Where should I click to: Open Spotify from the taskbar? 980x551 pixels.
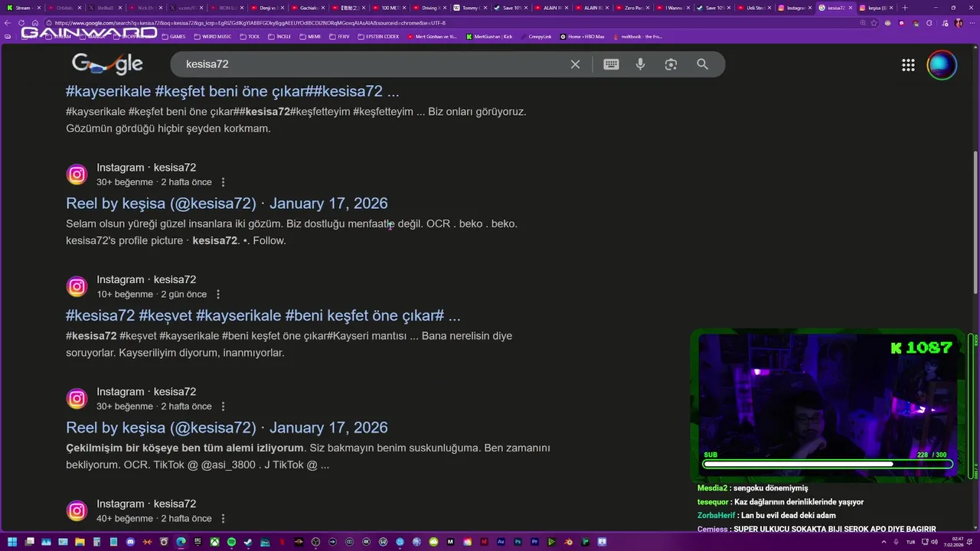[231, 542]
